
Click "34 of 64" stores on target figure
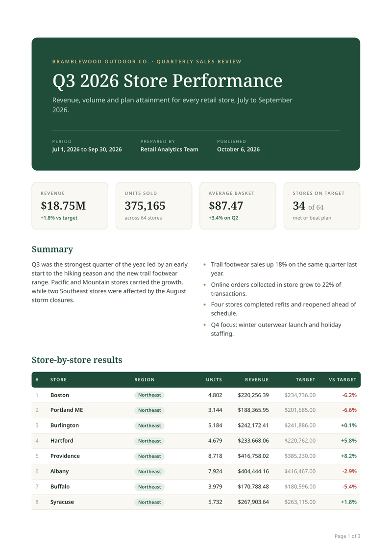[308, 206]
